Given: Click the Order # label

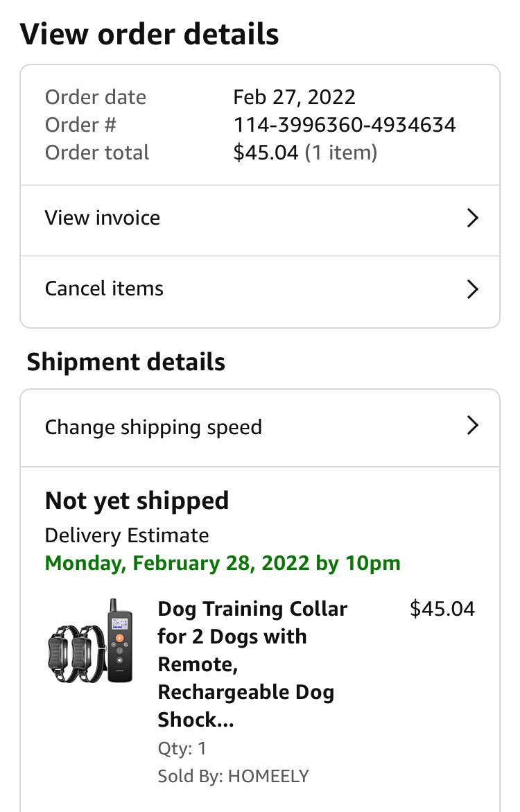Looking at the screenshot, I should coord(80,125).
